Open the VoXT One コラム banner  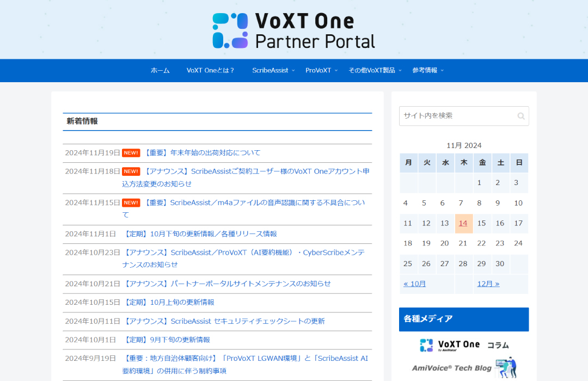464,345
